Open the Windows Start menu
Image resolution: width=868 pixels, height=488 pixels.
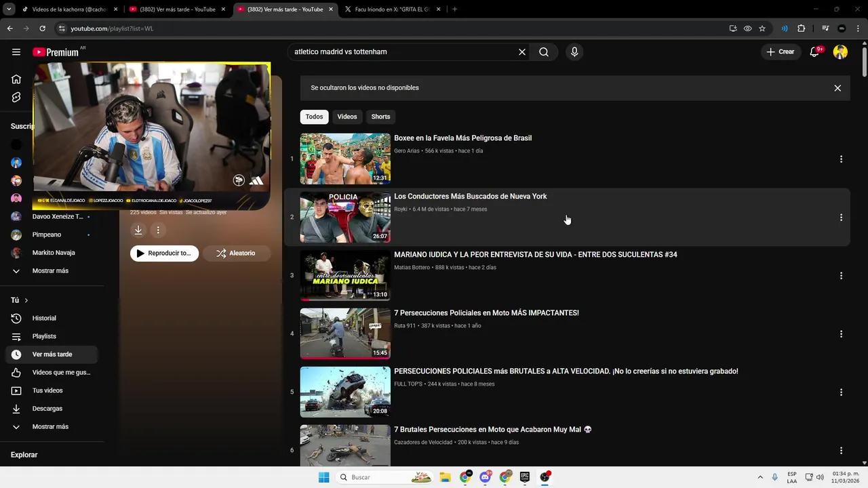(324, 477)
